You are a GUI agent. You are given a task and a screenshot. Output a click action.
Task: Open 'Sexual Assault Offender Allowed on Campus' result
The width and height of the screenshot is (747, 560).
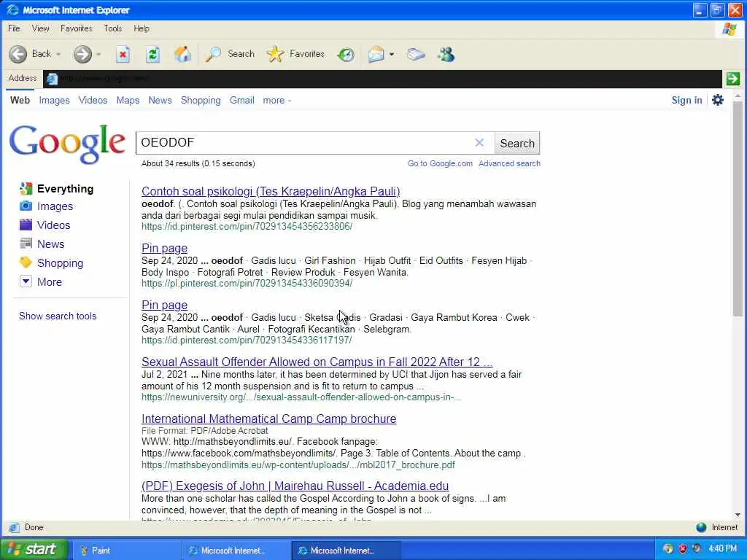pyautogui.click(x=317, y=362)
